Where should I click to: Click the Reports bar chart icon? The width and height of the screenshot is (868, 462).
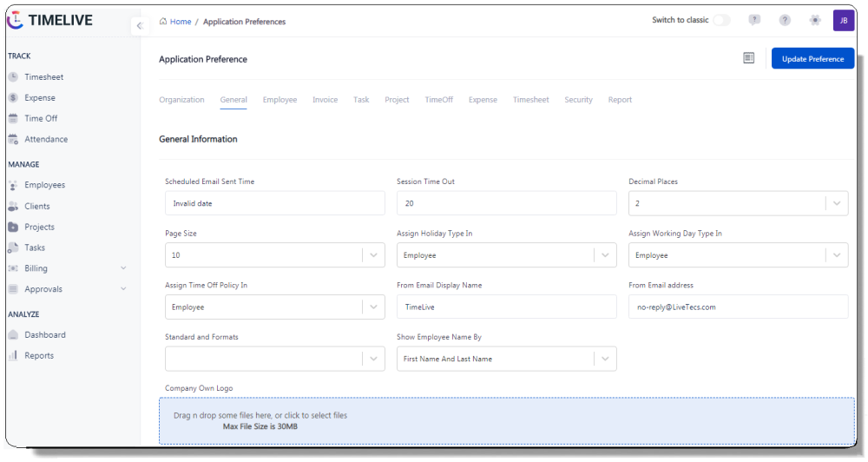pyautogui.click(x=13, y=356)
